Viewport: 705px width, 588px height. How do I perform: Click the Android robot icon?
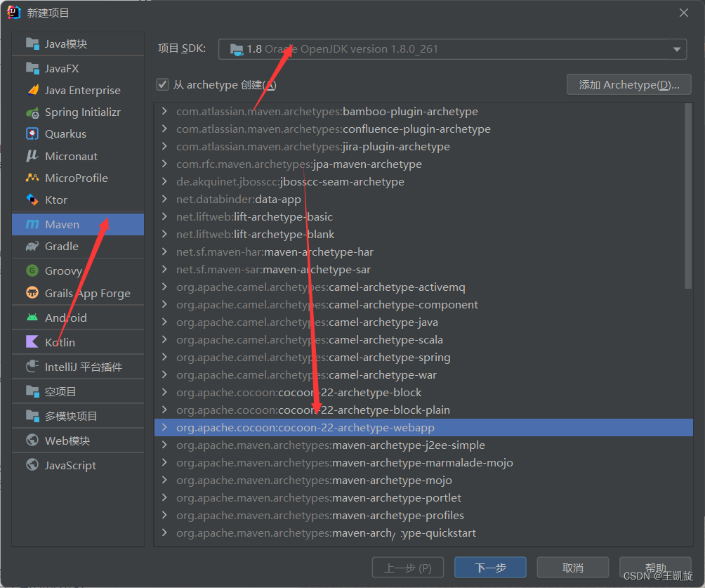[x=32, y=318]
